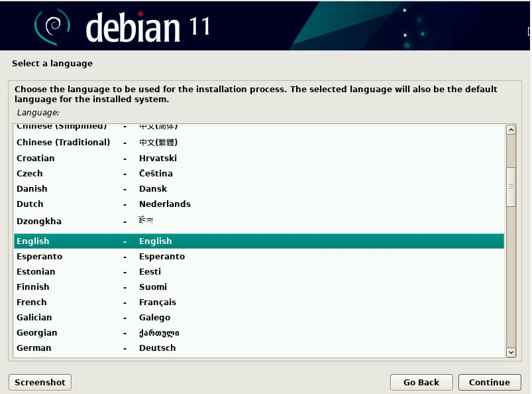Screen dimensions: 532x394
Task: Select Croatian - Hrvatski language
Action: click(x=259, y=159)
